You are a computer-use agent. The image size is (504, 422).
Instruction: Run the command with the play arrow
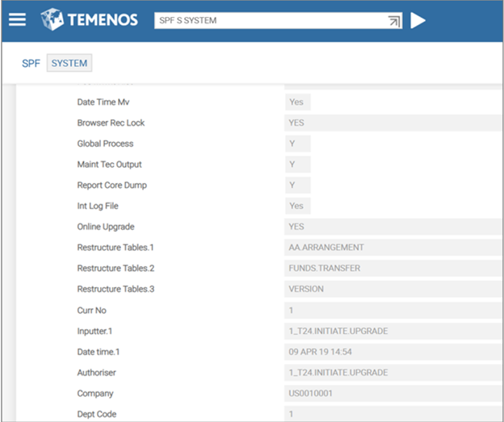(x=418, y=20)
